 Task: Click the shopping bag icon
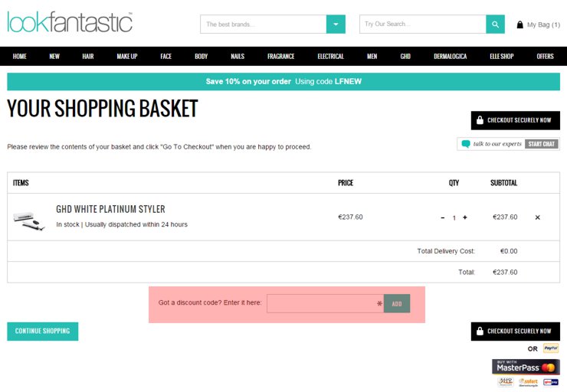520,24
